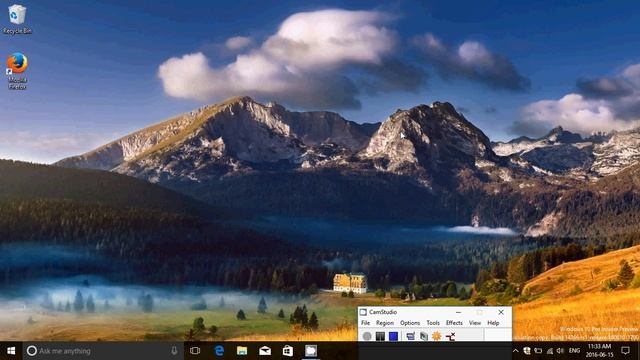
Task: Click the volume speaker tray icon
Action: coord(560,351)
